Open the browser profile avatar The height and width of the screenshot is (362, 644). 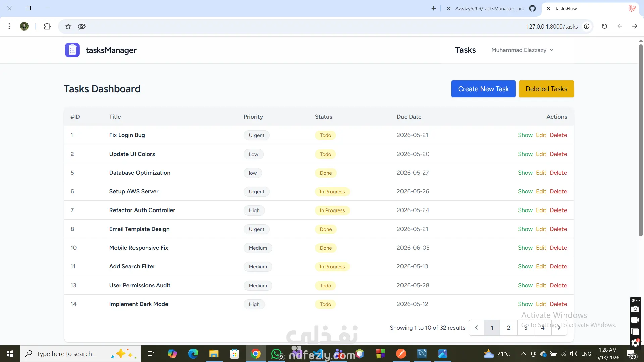click(24, 26)
